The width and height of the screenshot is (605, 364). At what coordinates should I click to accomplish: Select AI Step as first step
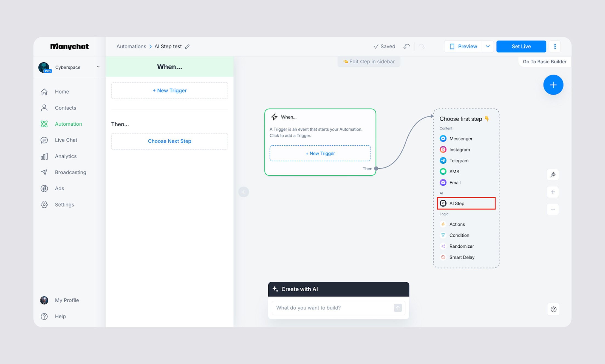[466, 204]
